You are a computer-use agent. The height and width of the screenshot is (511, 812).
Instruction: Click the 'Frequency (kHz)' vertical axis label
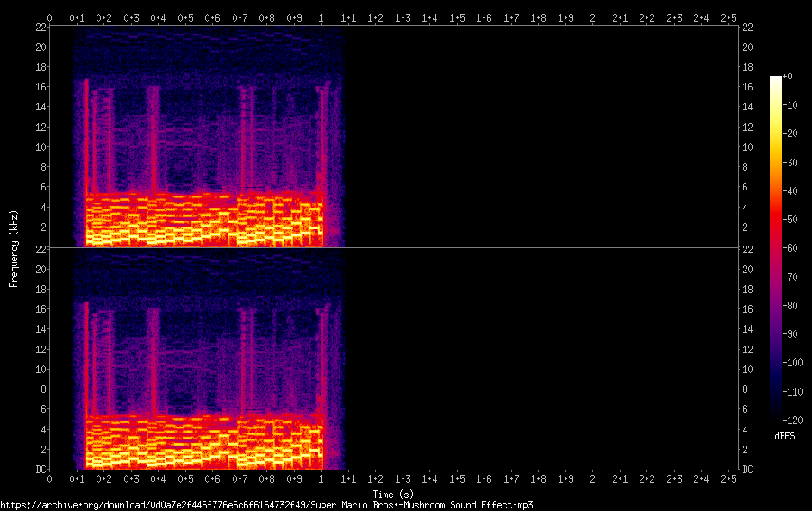pyautogui.click(x=14, y=248)
